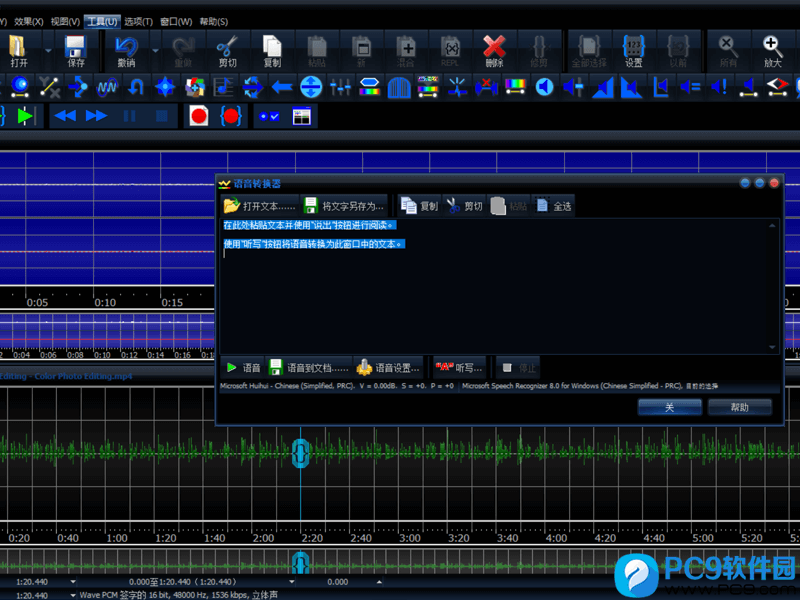
Task: Save the audio with the 保存 icon
Action: 76,51
